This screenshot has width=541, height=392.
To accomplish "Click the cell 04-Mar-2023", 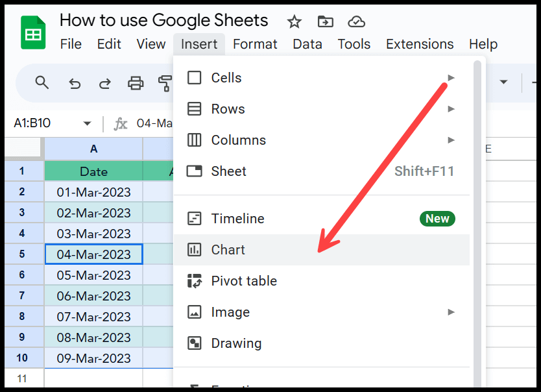I will (93, 254).
